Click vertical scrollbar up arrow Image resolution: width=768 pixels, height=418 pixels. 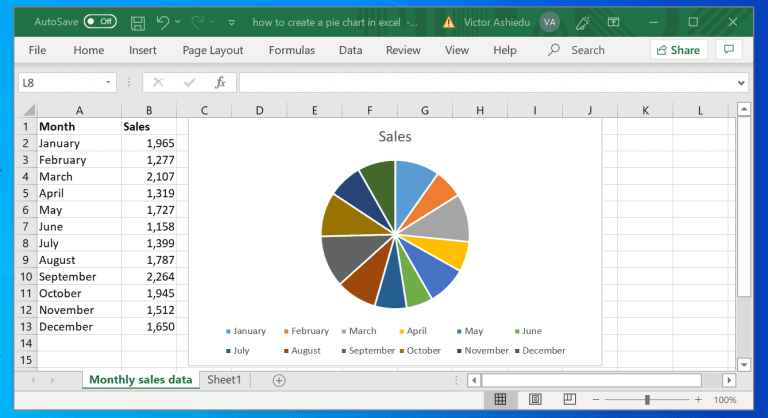(x=744, y=109)
